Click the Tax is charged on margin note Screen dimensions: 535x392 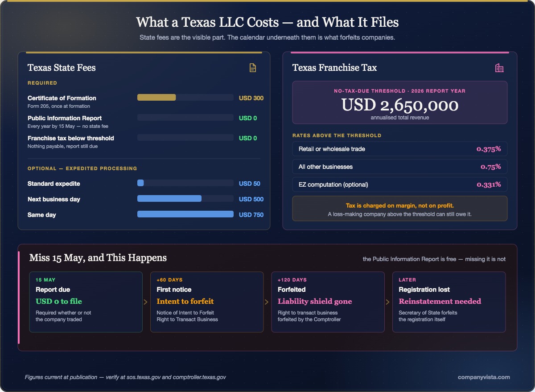[x=400, y=208]
